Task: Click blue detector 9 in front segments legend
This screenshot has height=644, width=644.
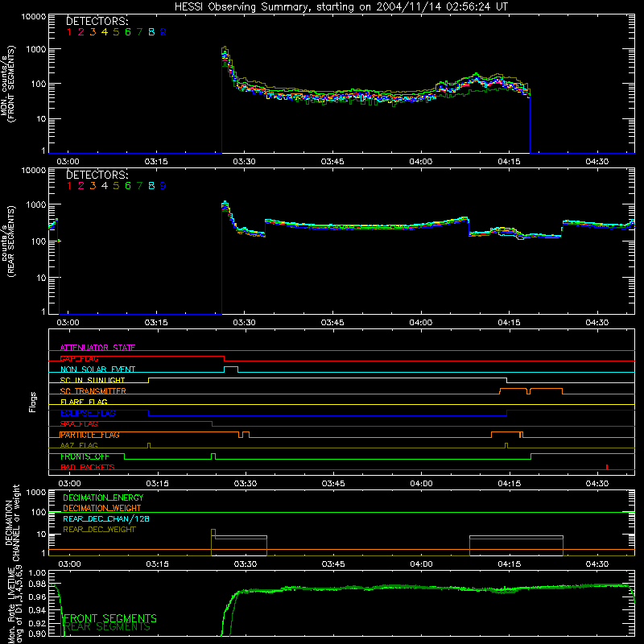Action: [163, 32]
